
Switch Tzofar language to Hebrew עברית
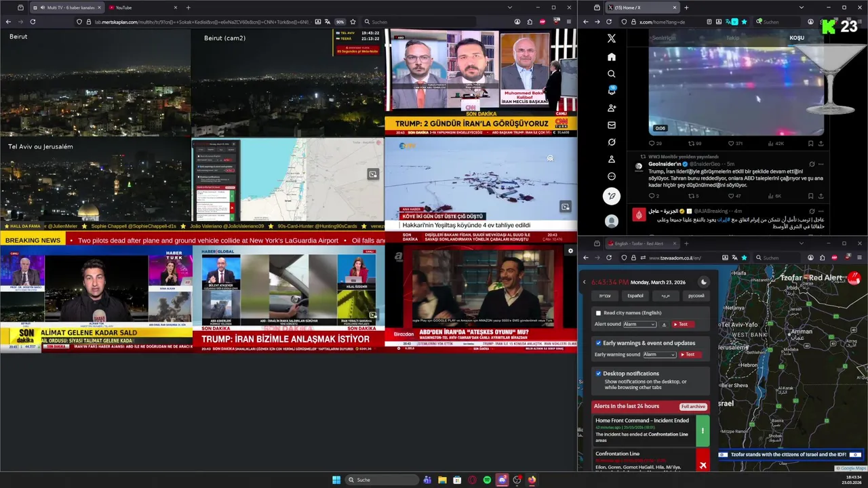click(605, 296)
